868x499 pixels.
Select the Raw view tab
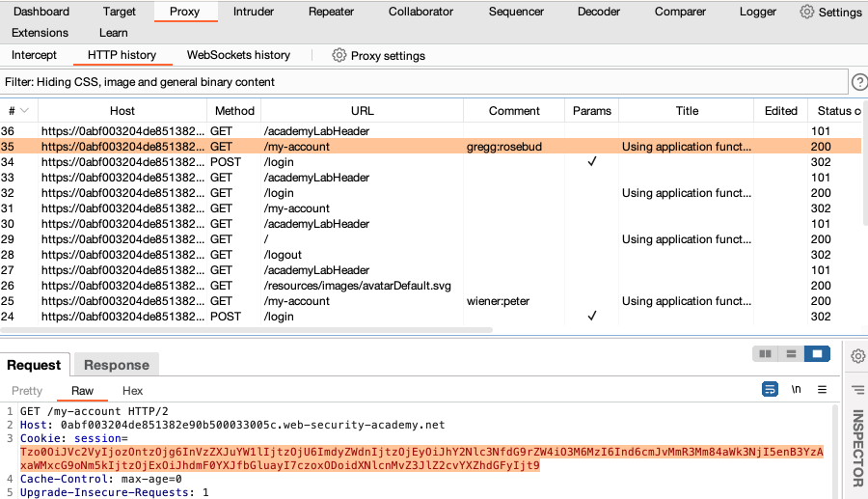83,391
